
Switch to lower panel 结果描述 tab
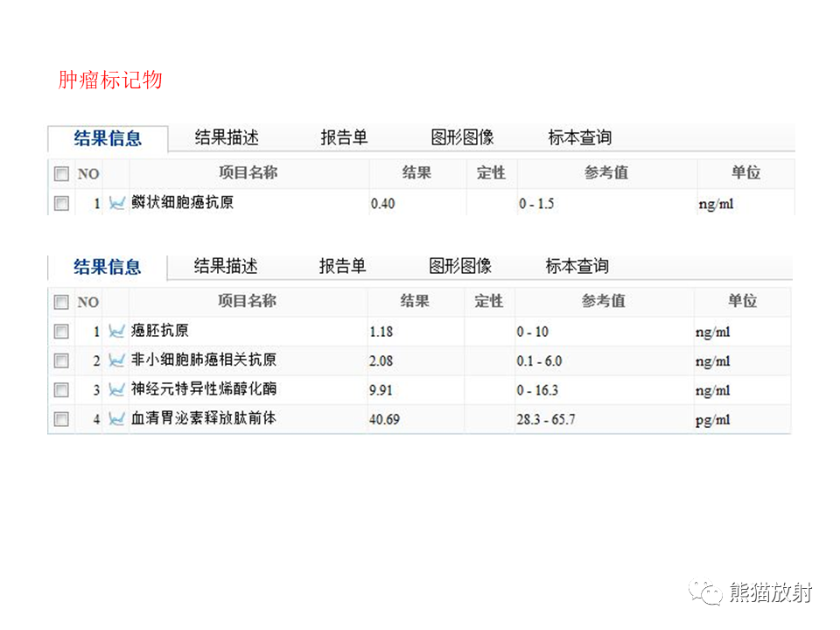226,266
